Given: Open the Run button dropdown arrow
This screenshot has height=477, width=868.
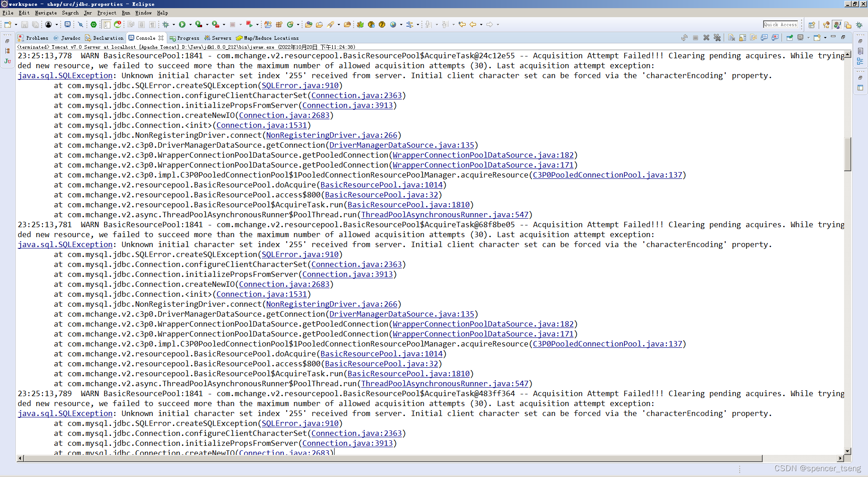Looking at the screenshot, I should [x=190, y=24].
